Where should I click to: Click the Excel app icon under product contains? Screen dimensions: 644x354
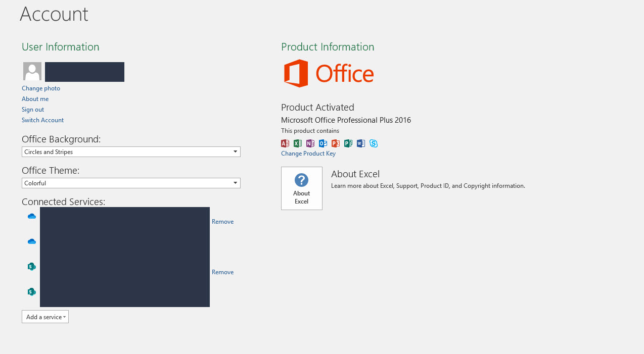click(298, 143)
